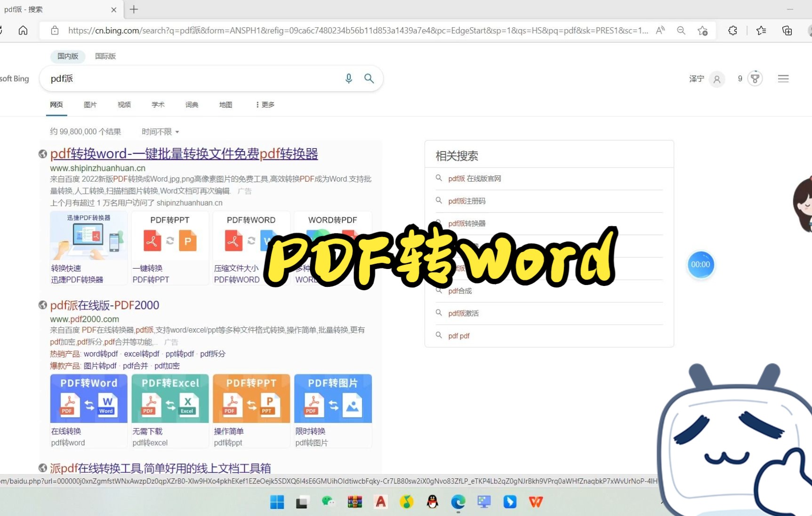The image size is (812, 516).
Task: Click related search pdf合成
Action: 460,291
